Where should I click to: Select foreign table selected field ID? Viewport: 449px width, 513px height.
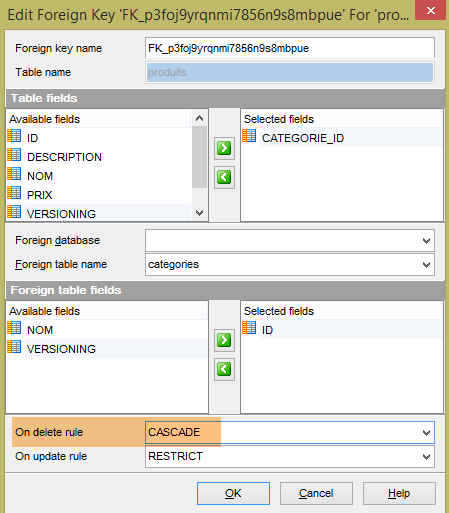tap(267, 330)
